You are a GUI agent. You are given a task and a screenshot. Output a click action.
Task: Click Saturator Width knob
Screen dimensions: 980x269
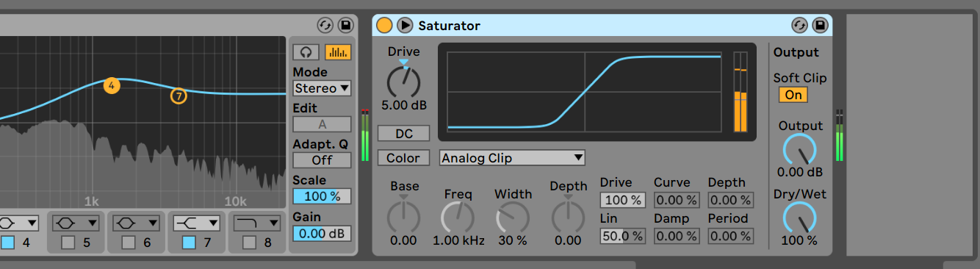pyautogui.click(x=513, y=218)
